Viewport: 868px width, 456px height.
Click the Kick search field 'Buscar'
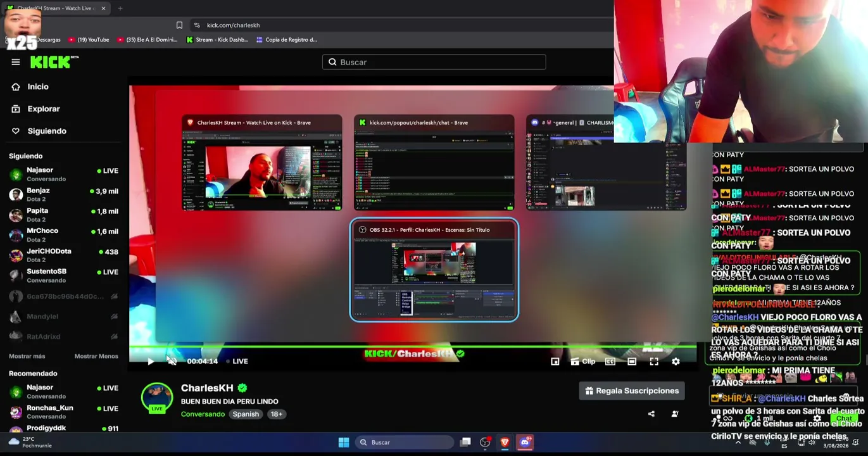click(434, 62)
